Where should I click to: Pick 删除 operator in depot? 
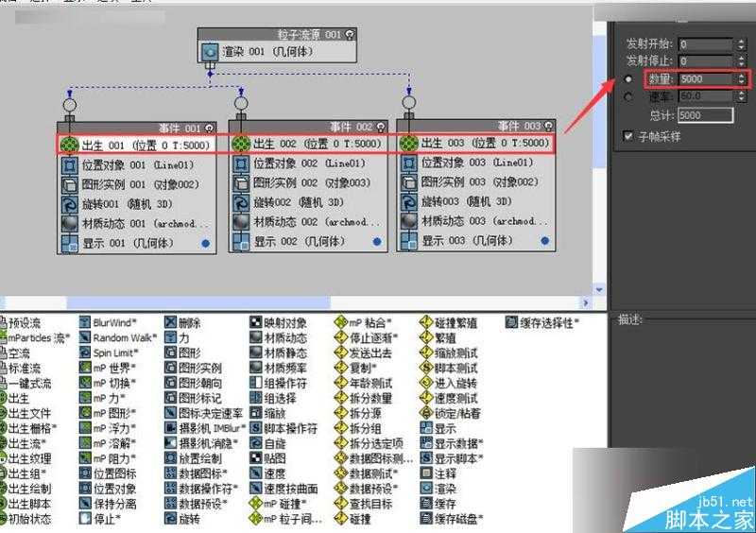(x=182, y=322)
